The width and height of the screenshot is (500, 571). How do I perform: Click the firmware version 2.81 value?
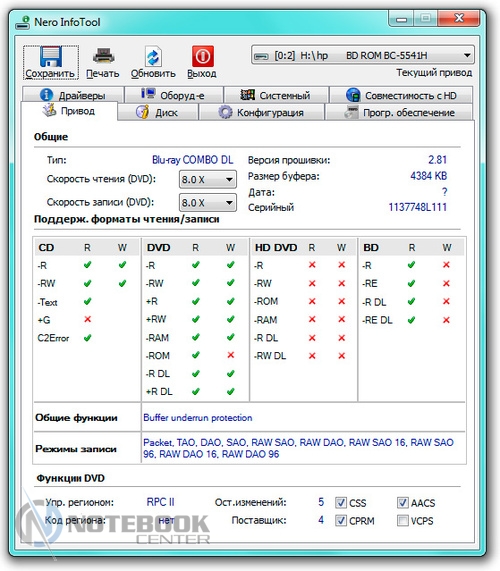437,160
